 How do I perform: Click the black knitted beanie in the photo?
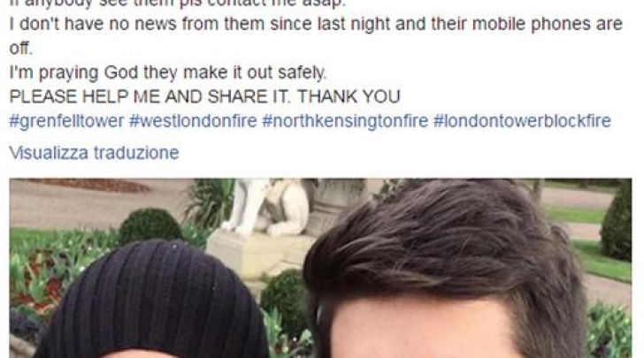[x=152, y=300]
